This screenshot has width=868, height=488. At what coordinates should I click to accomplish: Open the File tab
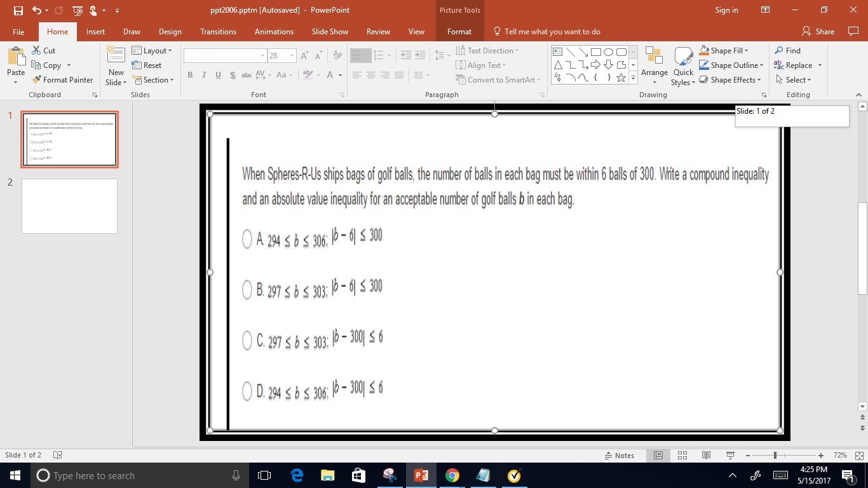pyautogui.click(x=18, y=32)
